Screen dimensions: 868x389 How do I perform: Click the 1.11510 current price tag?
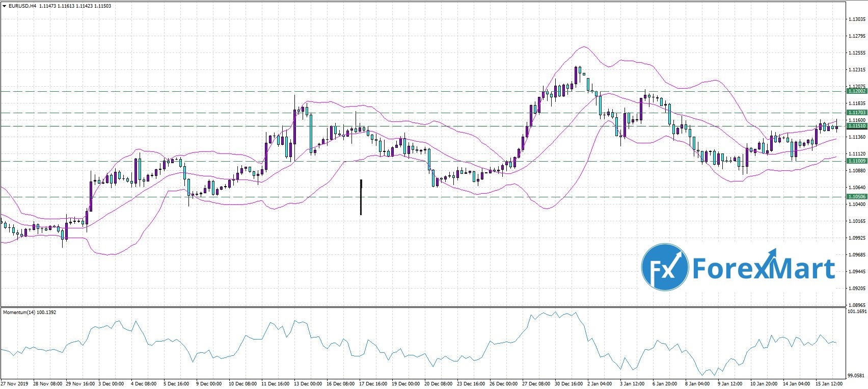pyautogui.click(x=856, y=126)
